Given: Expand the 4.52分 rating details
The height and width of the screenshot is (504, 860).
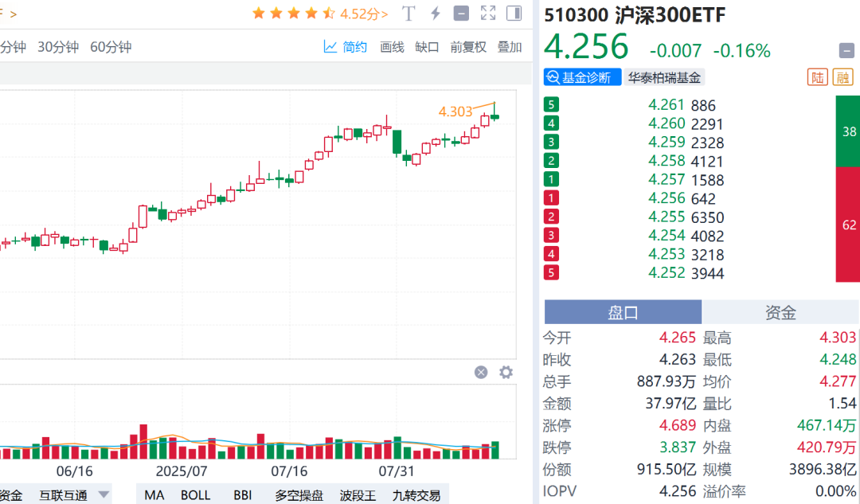Looking at the screenshot, I should pos(362,14).
